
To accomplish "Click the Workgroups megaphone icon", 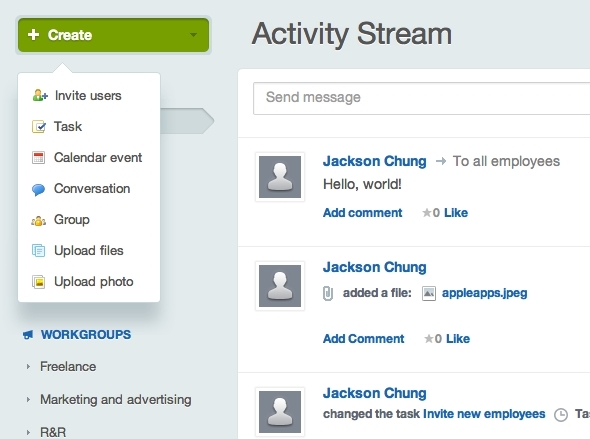I will 28,334.
